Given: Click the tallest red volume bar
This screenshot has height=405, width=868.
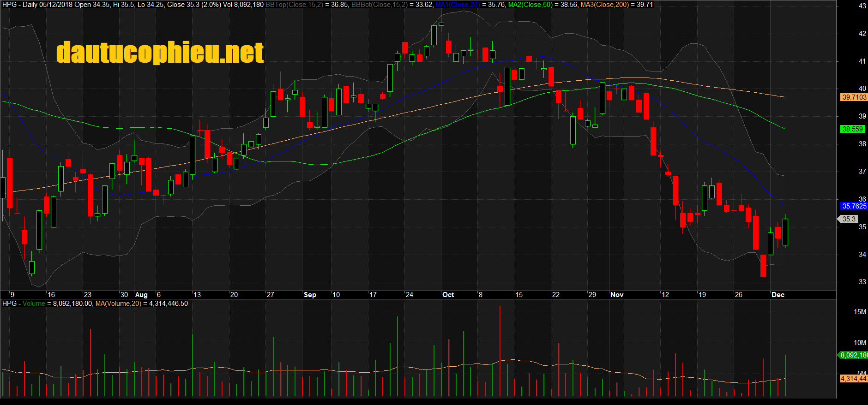Looking at the screenshot, I should click(500, 351).
